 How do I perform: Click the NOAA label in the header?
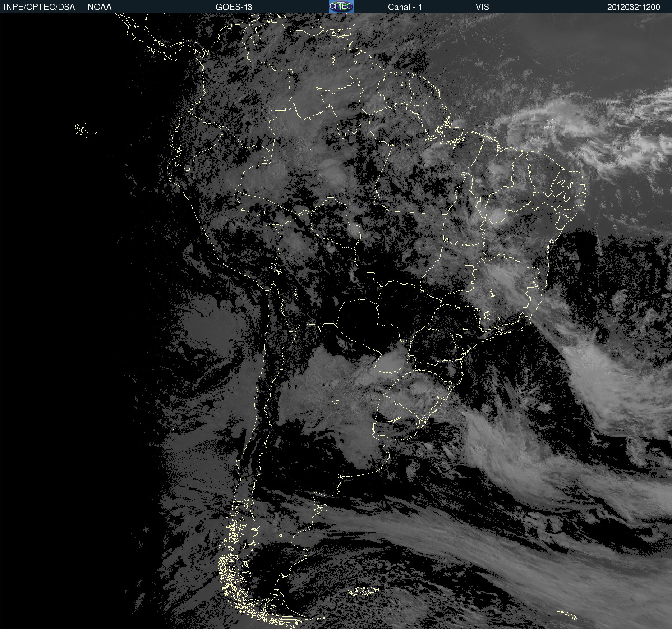click(x=100, y=7)
